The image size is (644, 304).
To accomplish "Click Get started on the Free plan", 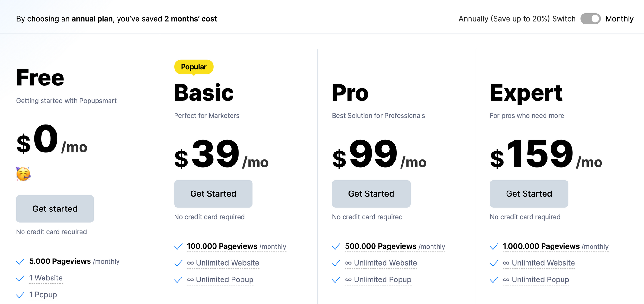I will [55, 209].
